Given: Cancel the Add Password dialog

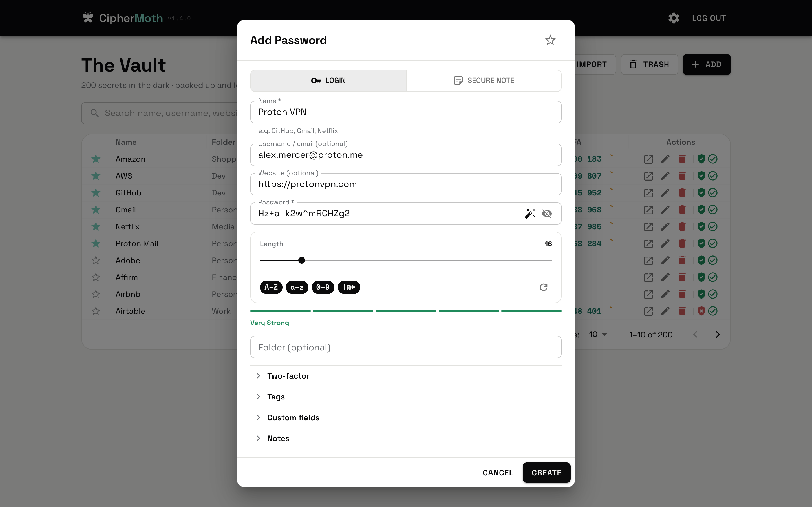Looking at the screenshot, I should 498,473.
